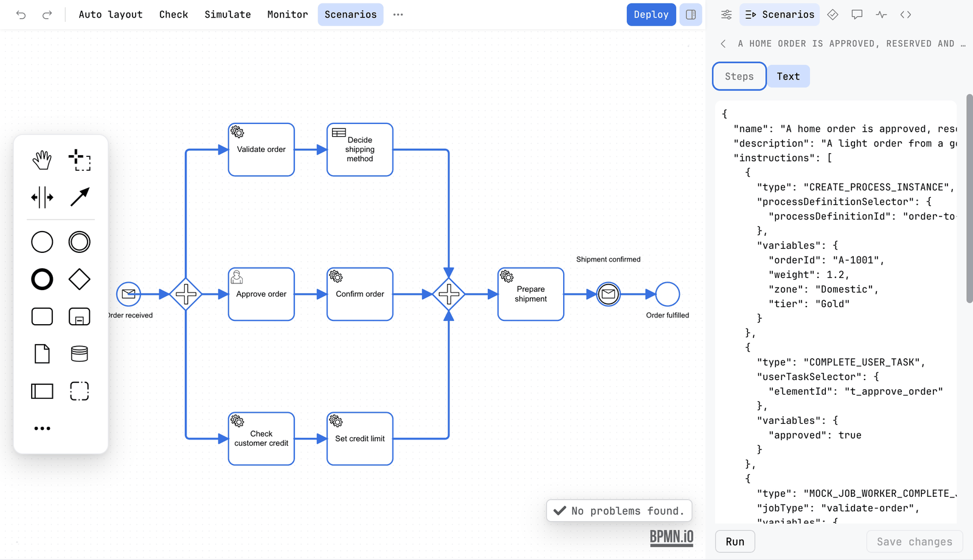
Task: Select the Decide shipping method task
Action: (x=360, y=150)
